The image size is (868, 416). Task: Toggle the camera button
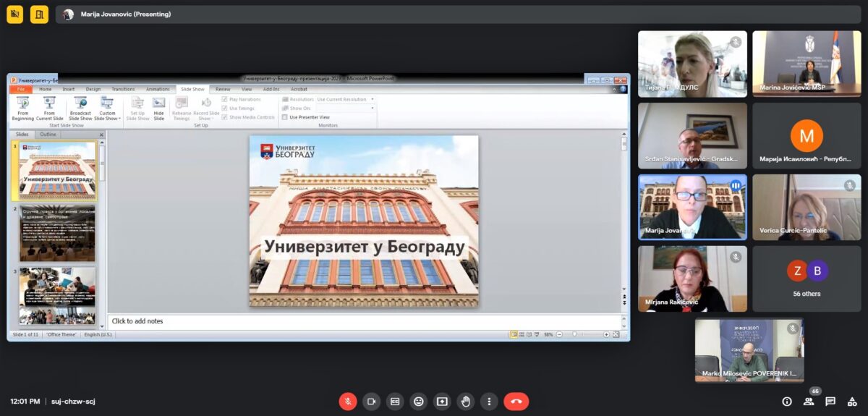pyautogui.click(x=372, y=401)
